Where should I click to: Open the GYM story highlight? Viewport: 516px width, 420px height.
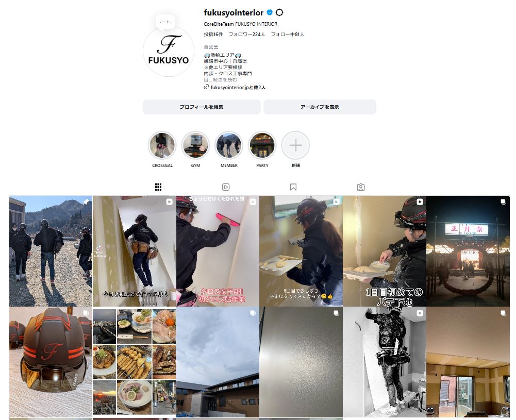pos(195,145)
